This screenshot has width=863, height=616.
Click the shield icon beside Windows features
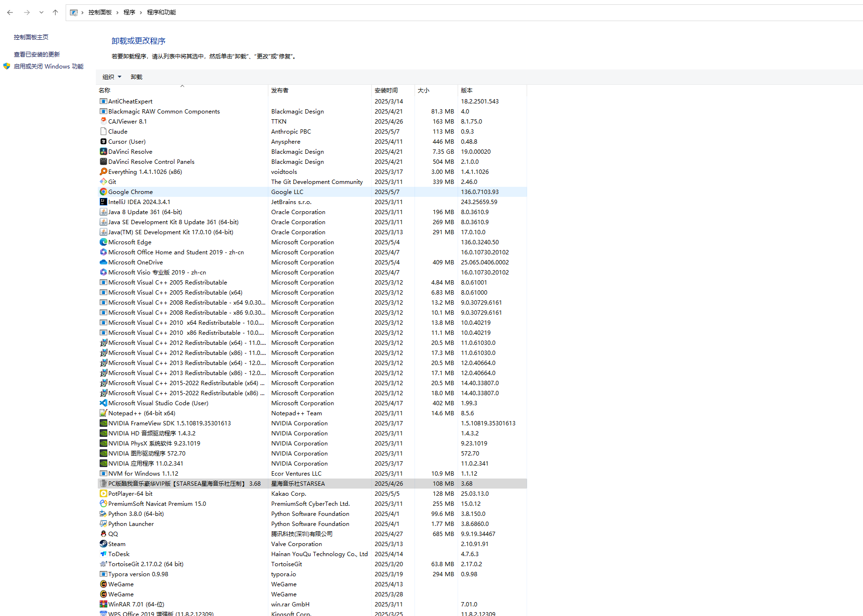point(7,66)
